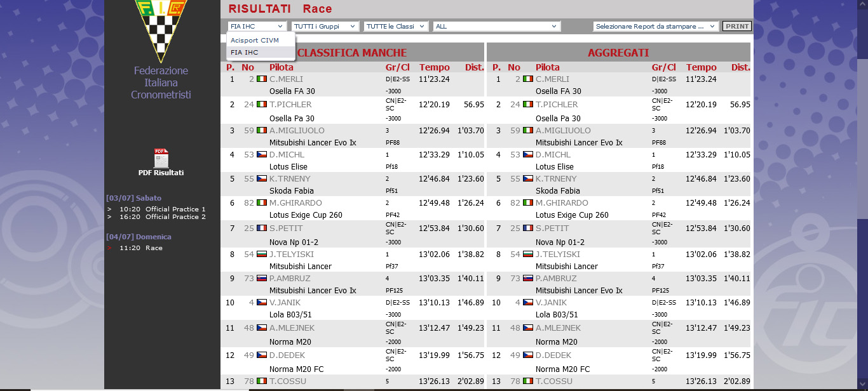
Task: Click V.JANIK's flag in Classifica Manche
Action: (262, 303)
